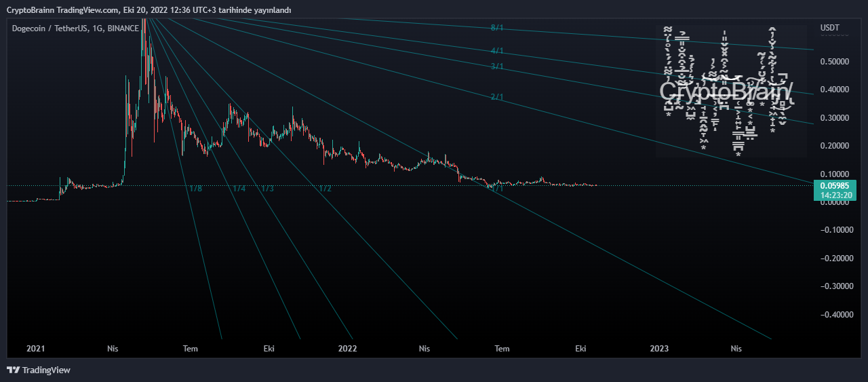
Task: Click the 0.10000 price axis label
Action: [x=836, y=174]
